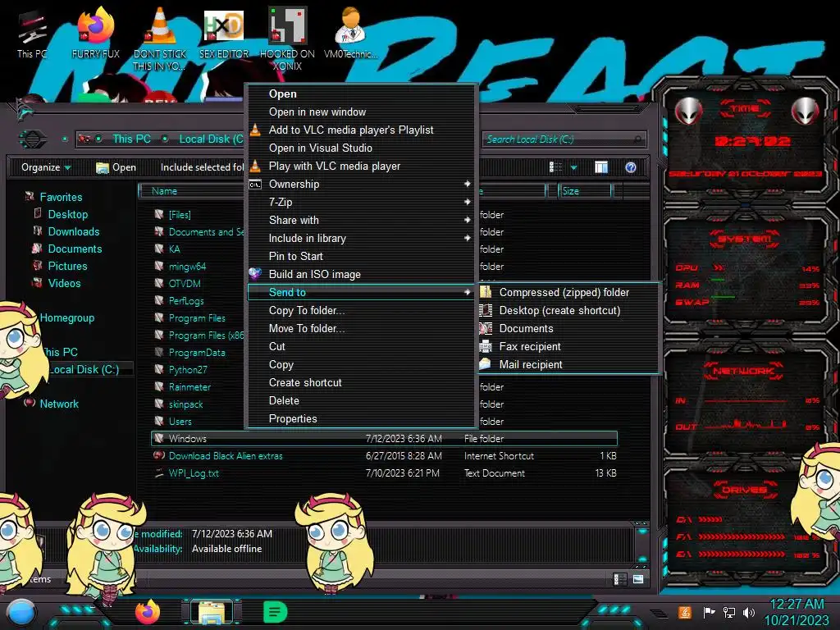
Task: Send to Desktop (create shortcut)
Action: point(568,310)
